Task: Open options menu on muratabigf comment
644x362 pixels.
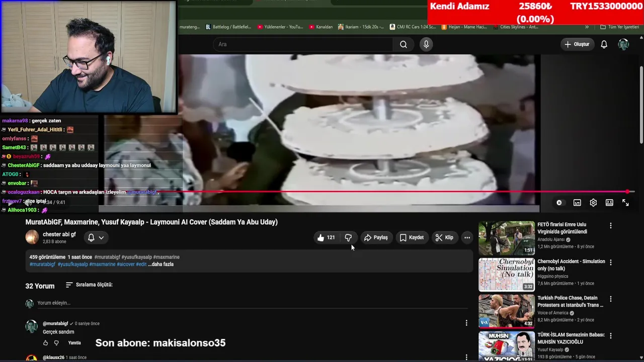Action: tap(466, 323)
